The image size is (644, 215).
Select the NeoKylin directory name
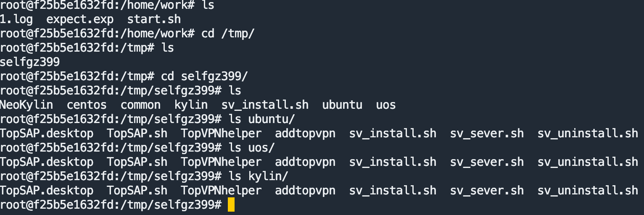pyautogui.click(x=26, y=105)
